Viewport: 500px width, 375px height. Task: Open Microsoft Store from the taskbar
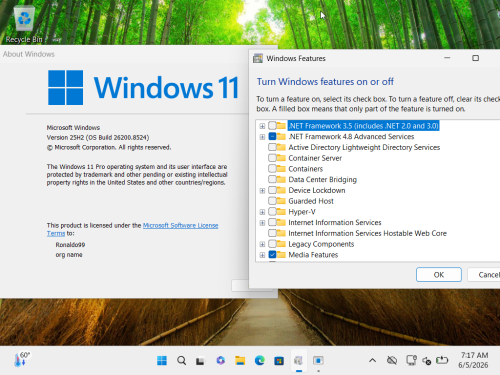point(279,361)
